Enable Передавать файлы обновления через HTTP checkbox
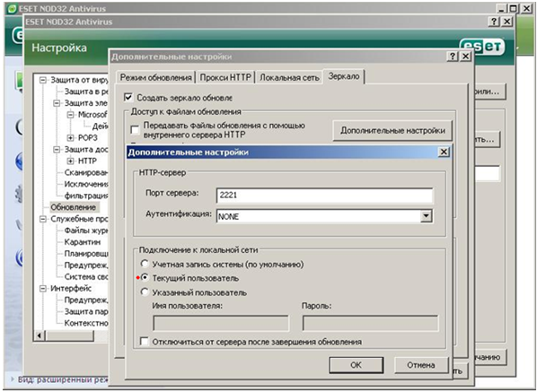 click(135, 130)
